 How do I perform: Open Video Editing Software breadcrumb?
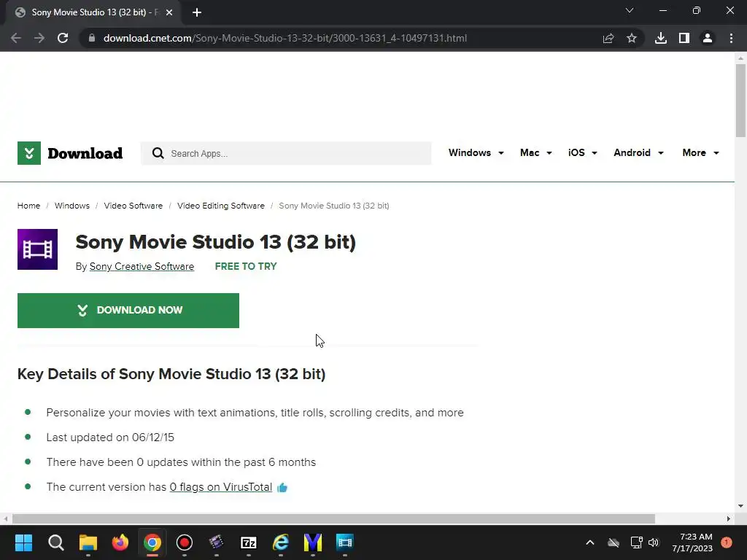pos(221,206)
